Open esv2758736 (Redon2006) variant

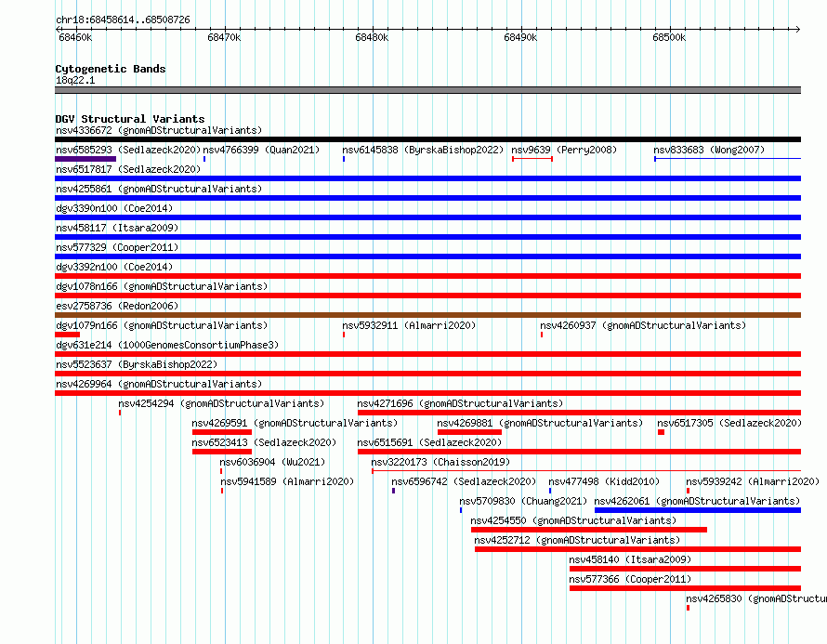[x=117, y=306]
